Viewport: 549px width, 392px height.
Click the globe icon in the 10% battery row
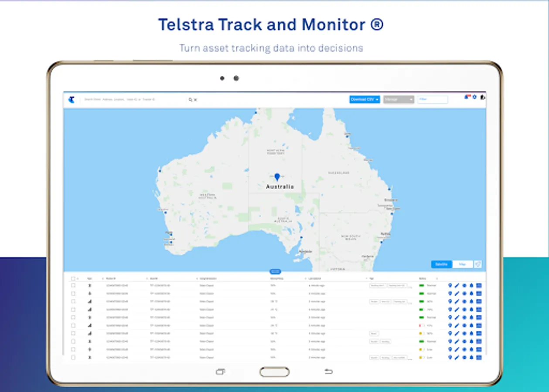(464, 325)
